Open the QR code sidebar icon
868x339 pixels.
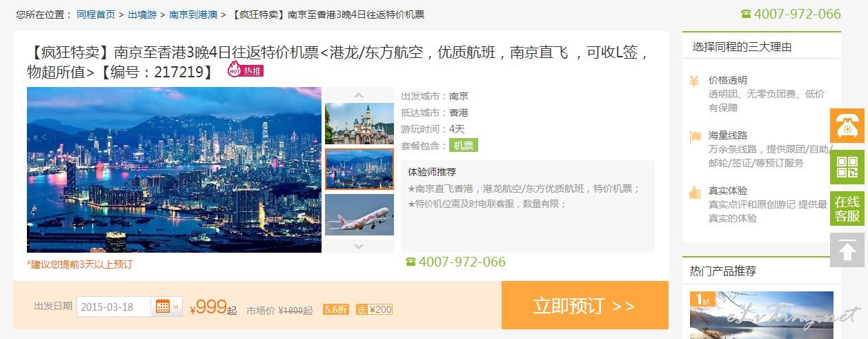(847, 167)
